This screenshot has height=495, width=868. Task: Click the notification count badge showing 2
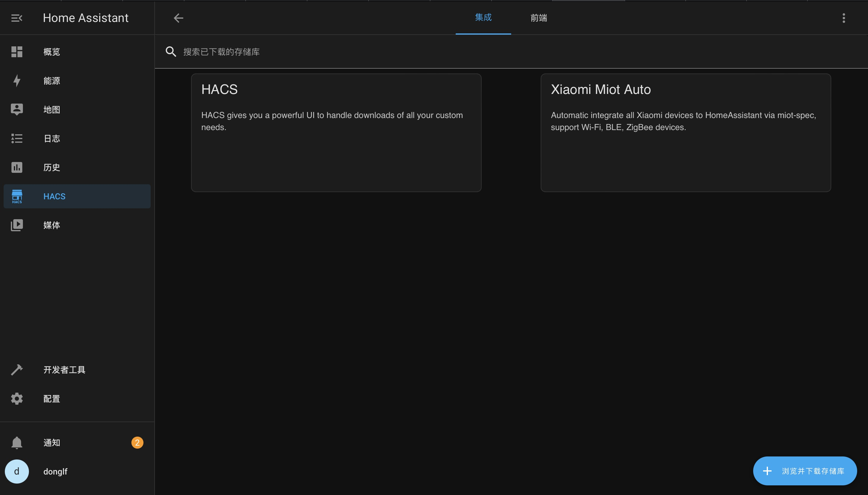(x=137, y=443)
